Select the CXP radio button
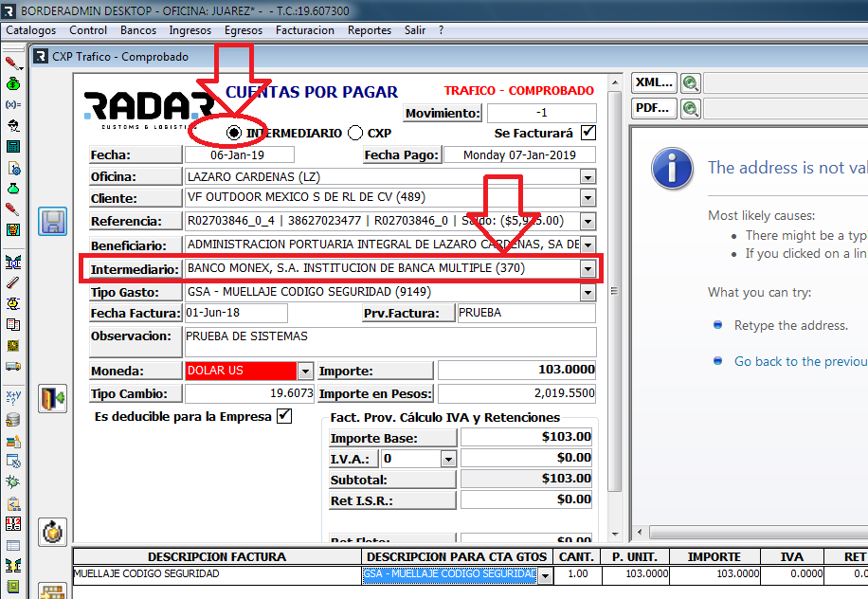 coord(355,133)
